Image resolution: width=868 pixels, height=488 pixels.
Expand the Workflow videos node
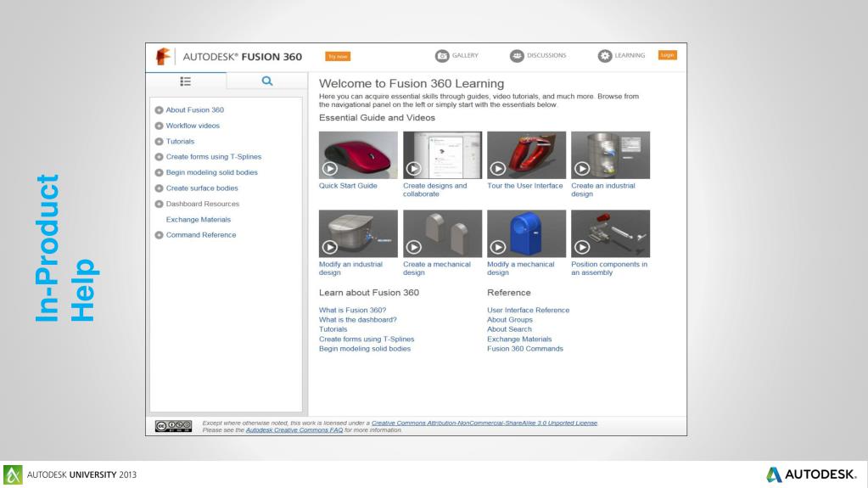(159, 126)
